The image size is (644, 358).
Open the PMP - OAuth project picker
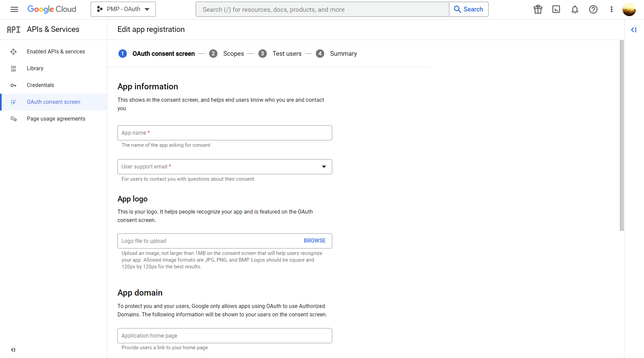[123, 9]
